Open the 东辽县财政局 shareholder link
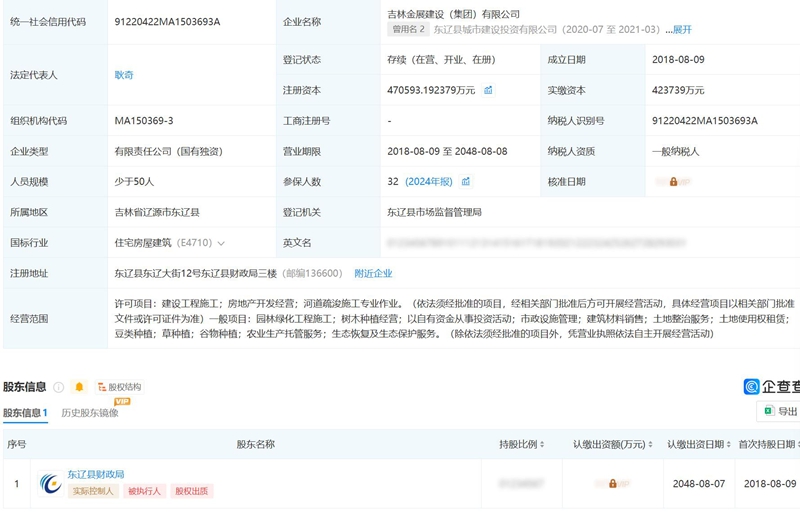Screen dimensions: 800x525 coord(96,474)
